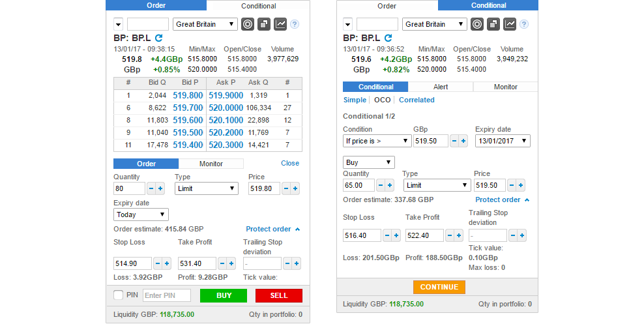
Task: Select Monitor sub-tab in right panel
Action: click(506, 87)
